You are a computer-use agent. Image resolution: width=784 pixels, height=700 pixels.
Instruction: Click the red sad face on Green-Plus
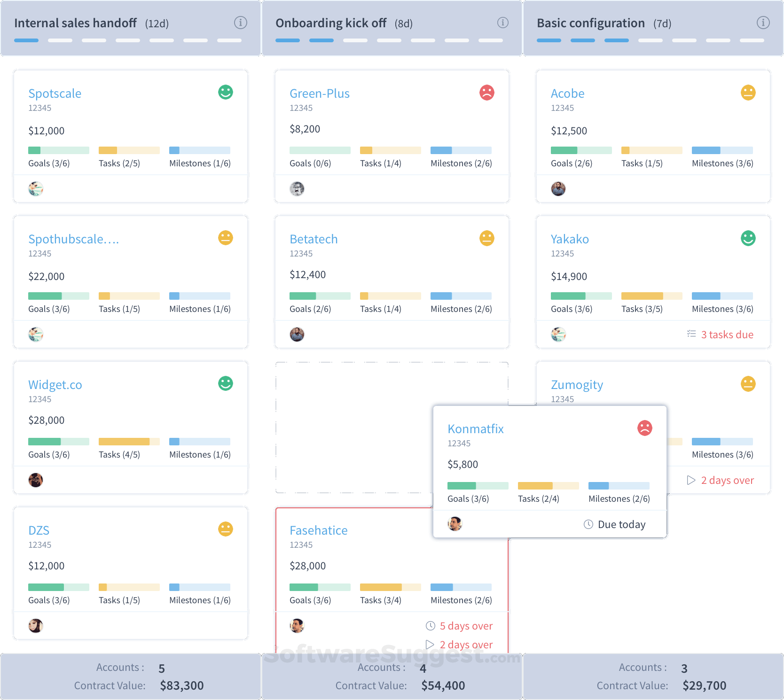click(487, 93)
